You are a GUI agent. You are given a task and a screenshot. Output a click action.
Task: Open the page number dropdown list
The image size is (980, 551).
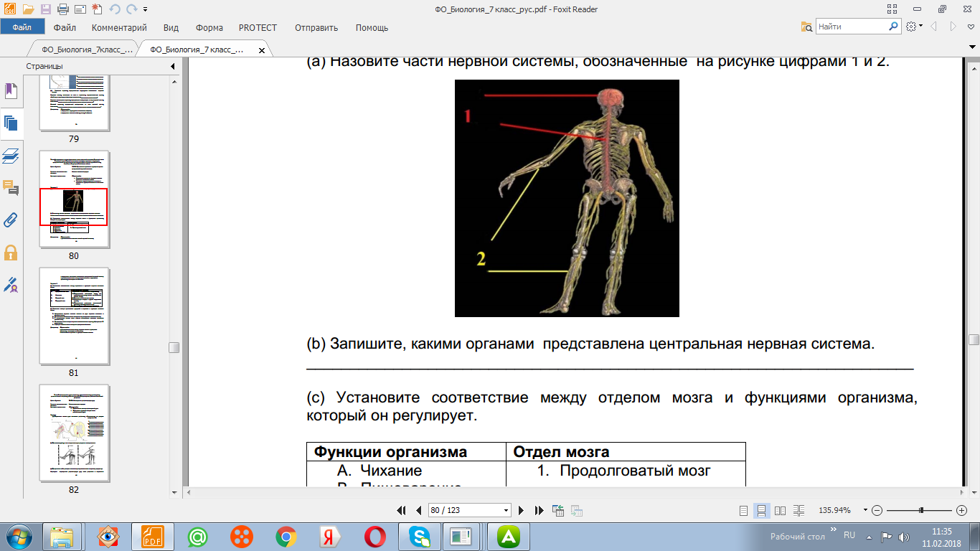[x=507, y=510]
